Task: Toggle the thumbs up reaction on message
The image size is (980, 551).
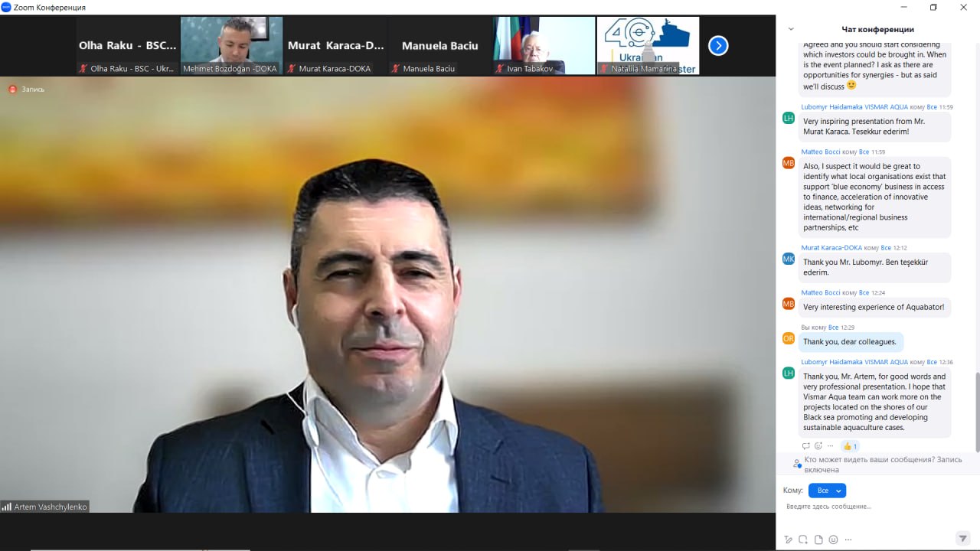Action: tap(850, 446)
